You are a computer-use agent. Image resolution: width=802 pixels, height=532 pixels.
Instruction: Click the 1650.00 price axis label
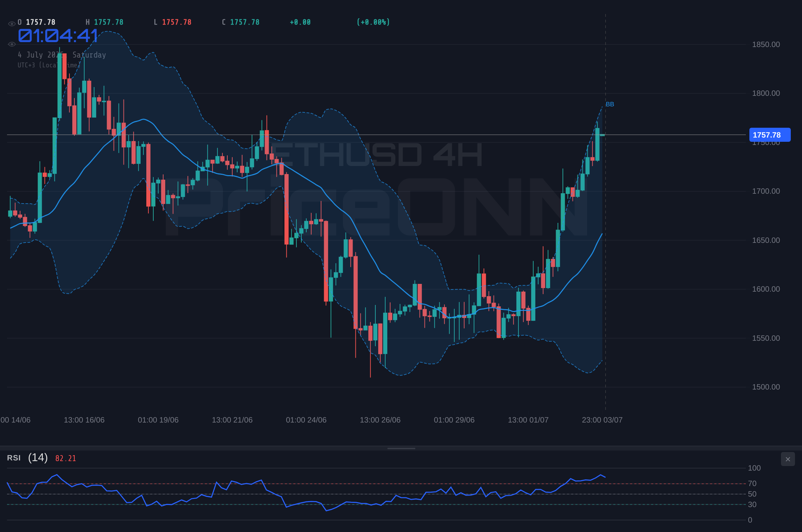point(766,240)
